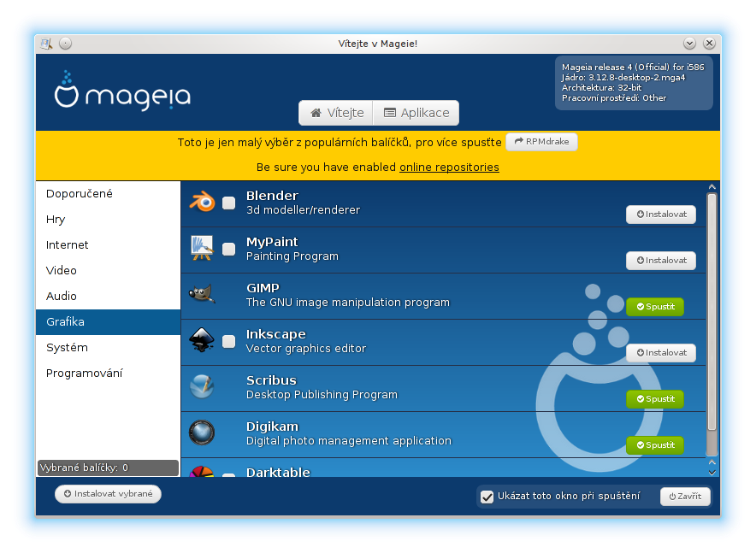
Task: Open the Aplikace tab
Action: pyautogui.click(x=416, y=113)
